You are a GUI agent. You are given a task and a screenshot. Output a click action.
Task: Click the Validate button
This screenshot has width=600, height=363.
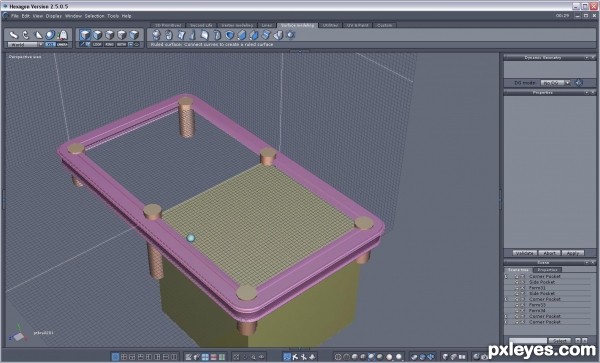coord(524,253)
